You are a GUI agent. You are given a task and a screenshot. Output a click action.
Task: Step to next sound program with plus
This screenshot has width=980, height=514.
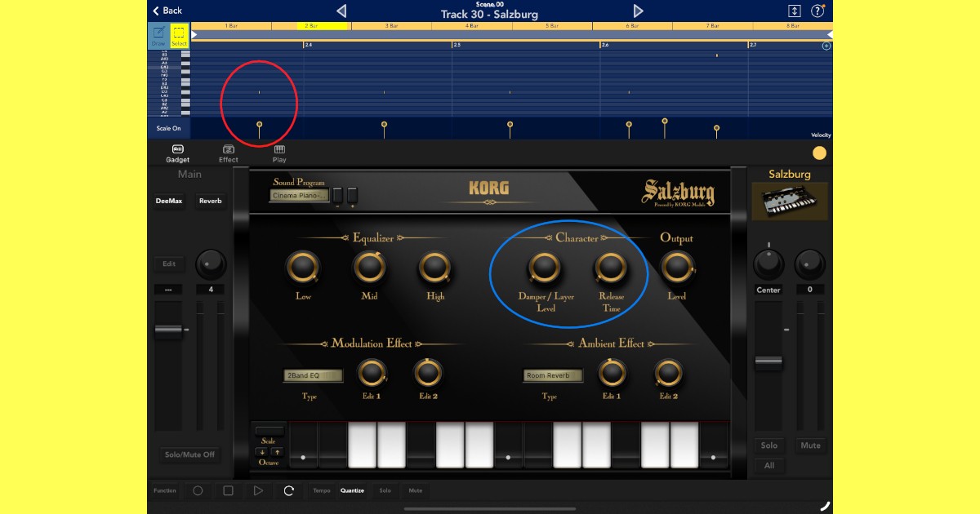tap(352, 196)
